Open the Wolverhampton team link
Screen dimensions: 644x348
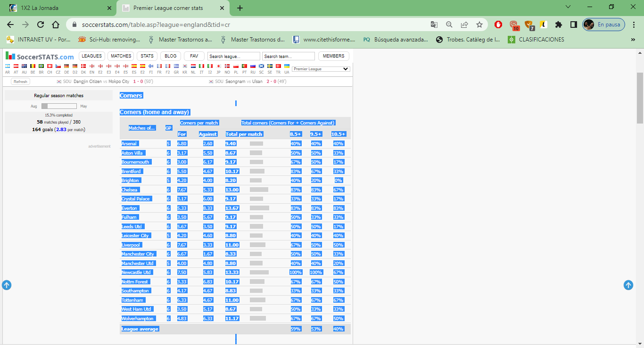(x=138, y=318)
